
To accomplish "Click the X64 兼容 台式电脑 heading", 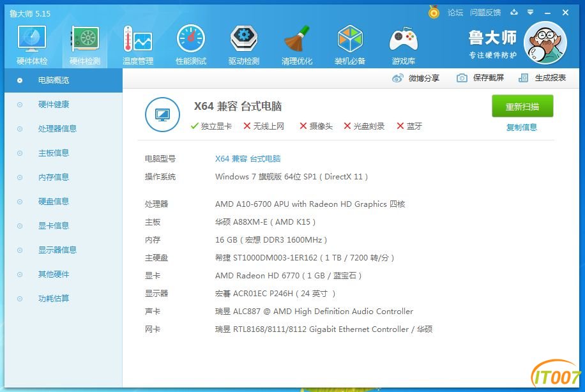I will pos(238,106).
